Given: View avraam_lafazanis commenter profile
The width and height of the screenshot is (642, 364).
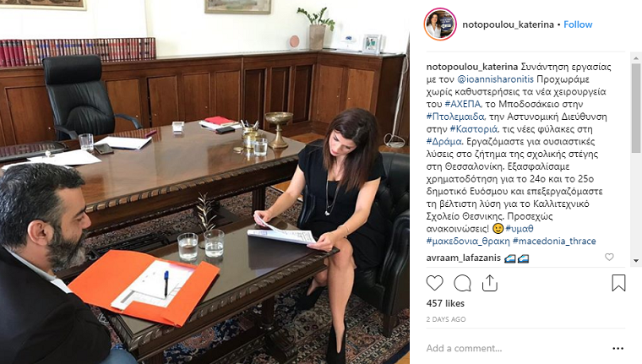Looking at the screenshot, I should (x=464, y=258).
